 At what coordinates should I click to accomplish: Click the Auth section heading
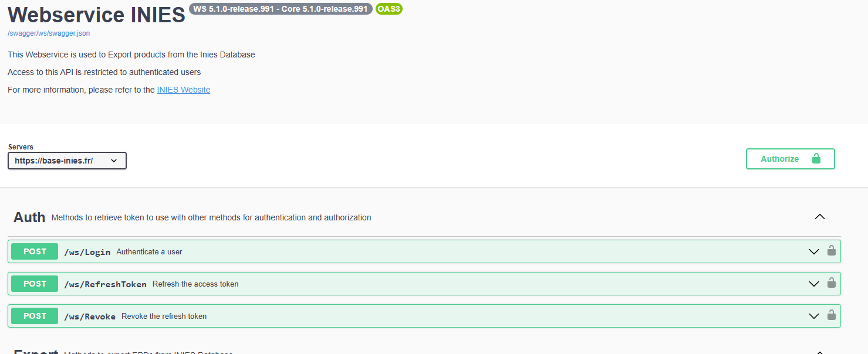click(x=29, y=217)
